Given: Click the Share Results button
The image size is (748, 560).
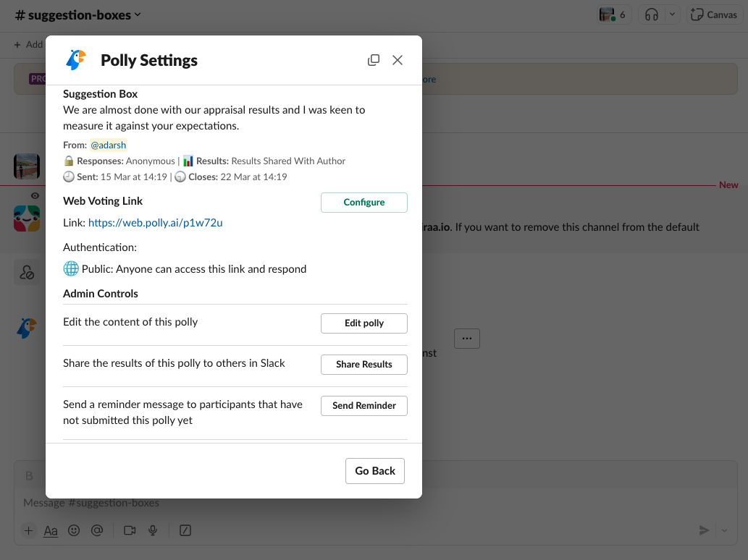Looking at the screenshot, I should click(x=364, y=365).
